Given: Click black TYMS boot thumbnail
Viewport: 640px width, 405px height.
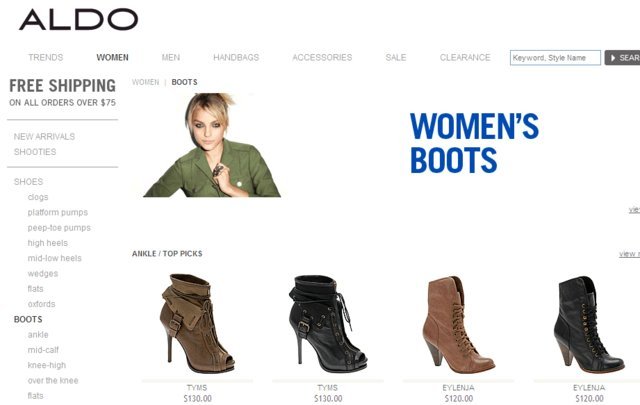Looking at the screenshot, I should point(328,323).
